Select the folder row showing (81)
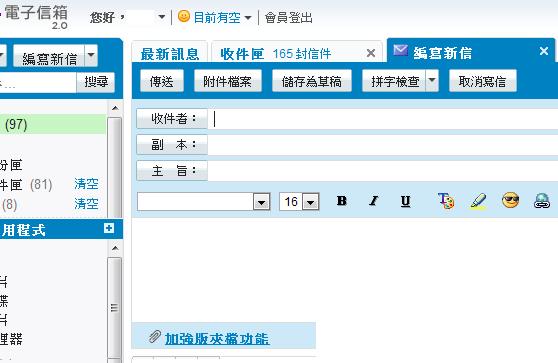Screen dimensions: 558x363 click(53, 184)
